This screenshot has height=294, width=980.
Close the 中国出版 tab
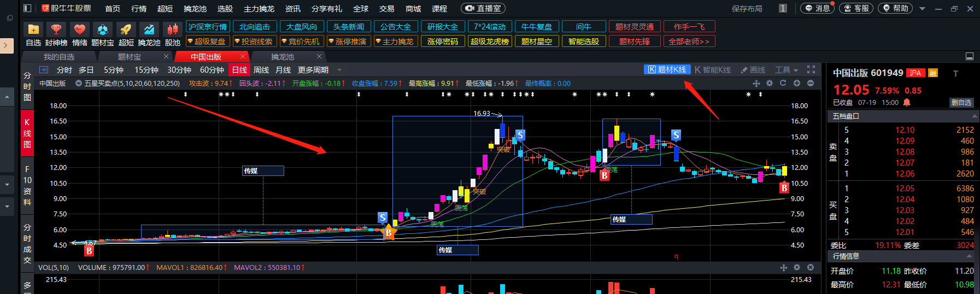click(243, 56)
